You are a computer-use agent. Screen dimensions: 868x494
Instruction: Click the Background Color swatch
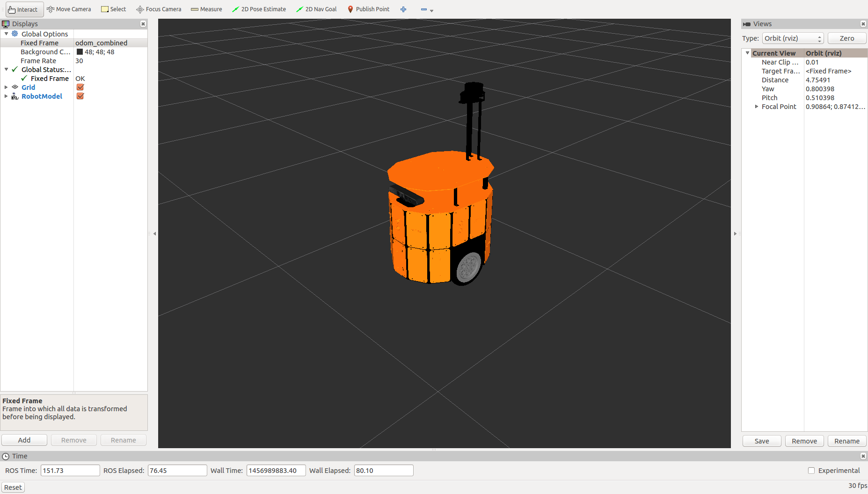[80, 52]
